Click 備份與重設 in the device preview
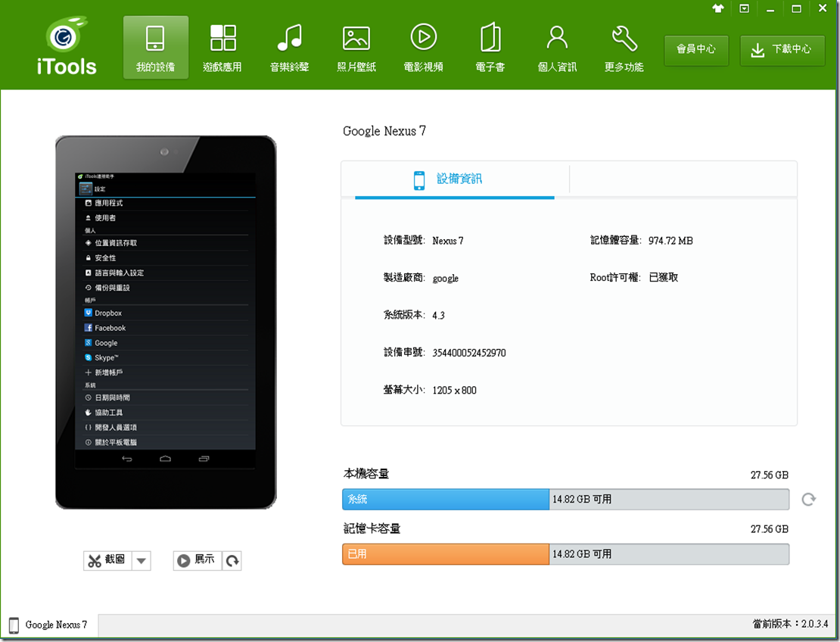 pos(113,288)
